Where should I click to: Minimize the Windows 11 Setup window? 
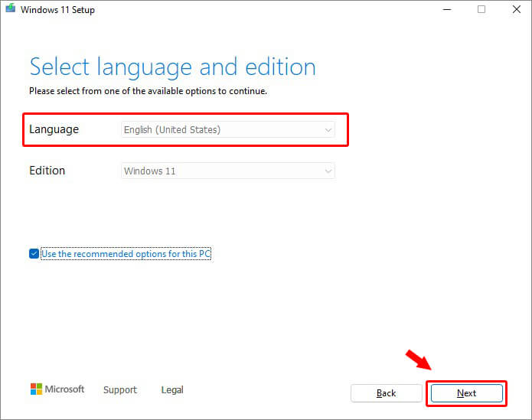(x=447, y=9)
